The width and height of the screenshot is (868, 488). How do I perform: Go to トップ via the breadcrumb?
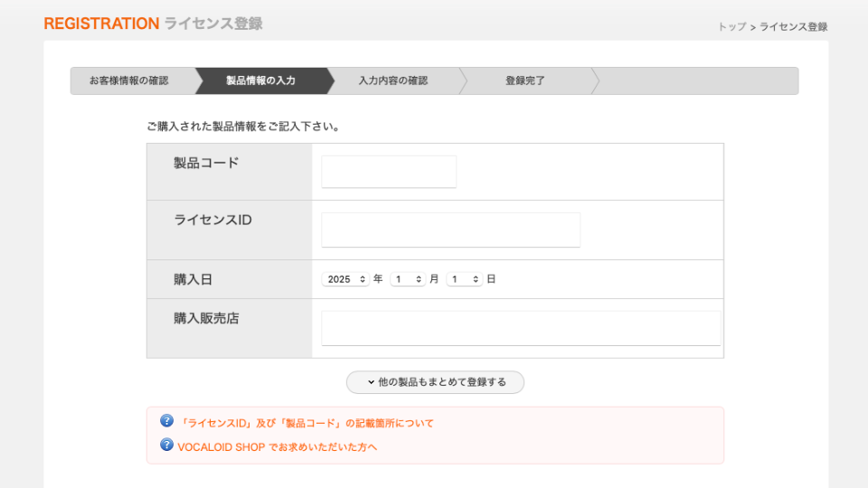[x=731, y=27]
